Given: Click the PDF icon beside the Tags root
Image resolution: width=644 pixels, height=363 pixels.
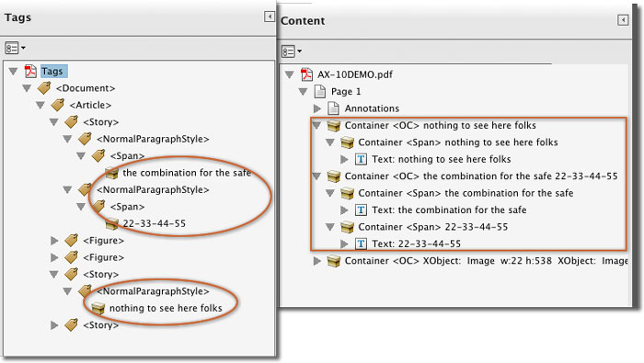Looking at the screenshot, I should (x=30, y=71).
